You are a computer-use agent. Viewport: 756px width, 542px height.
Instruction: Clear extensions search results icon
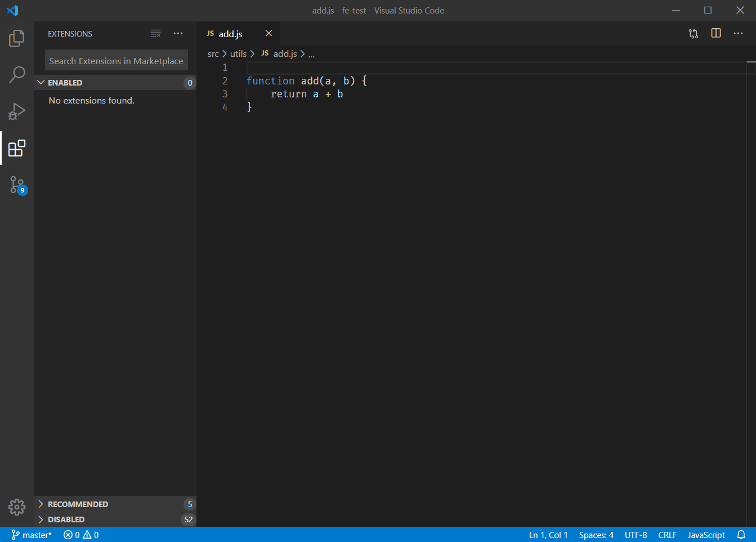[156, 34]
